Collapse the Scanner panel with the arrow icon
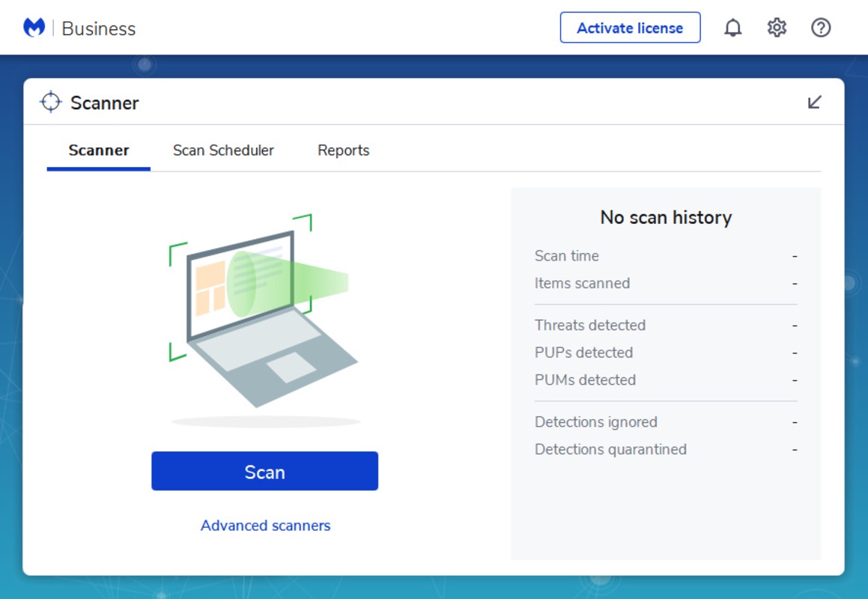Screen dimensions: 868x599 (815, 102)
